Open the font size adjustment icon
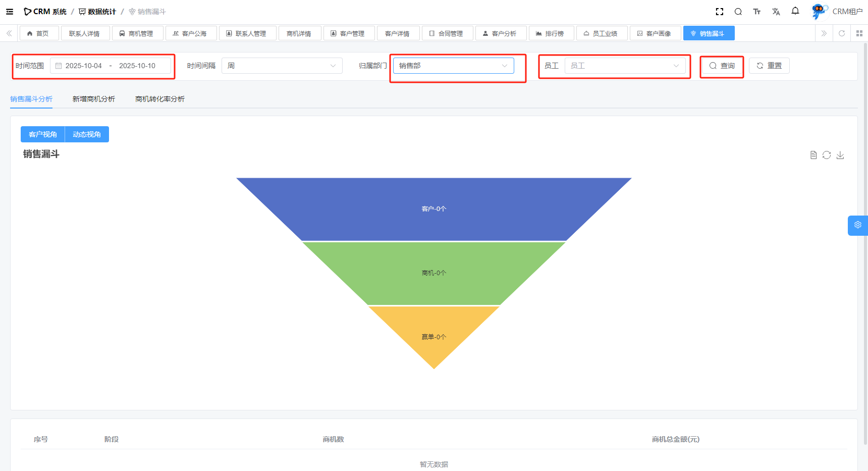Image resolution: width=868 pixels, height=471 pixels. click(756, 12)
